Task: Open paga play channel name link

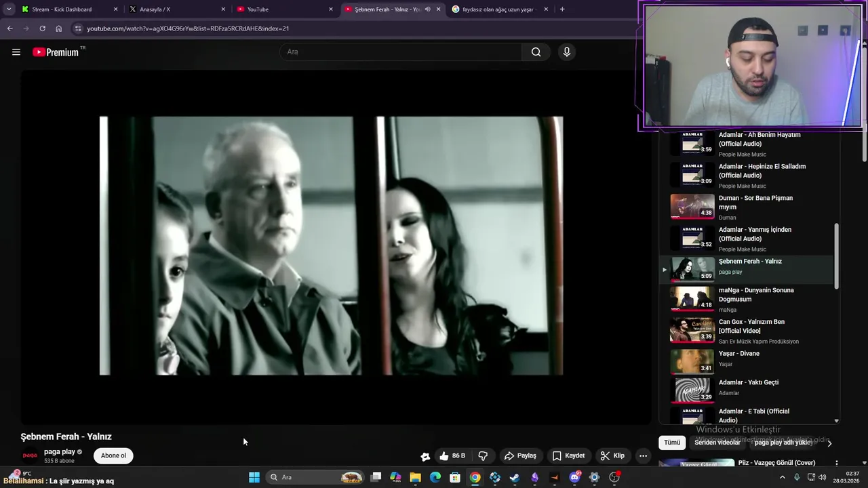Action: 60,451
